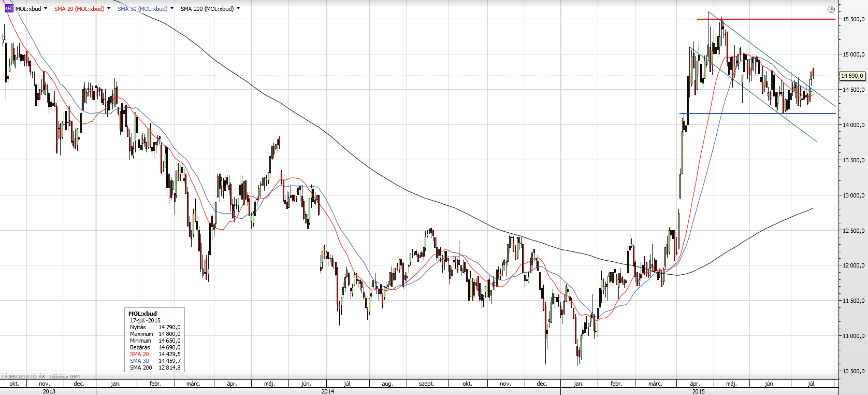Select the SMA 200 (MOL:xbud) legend label
This screenshot has height=395, width=868.
point(207,9)
